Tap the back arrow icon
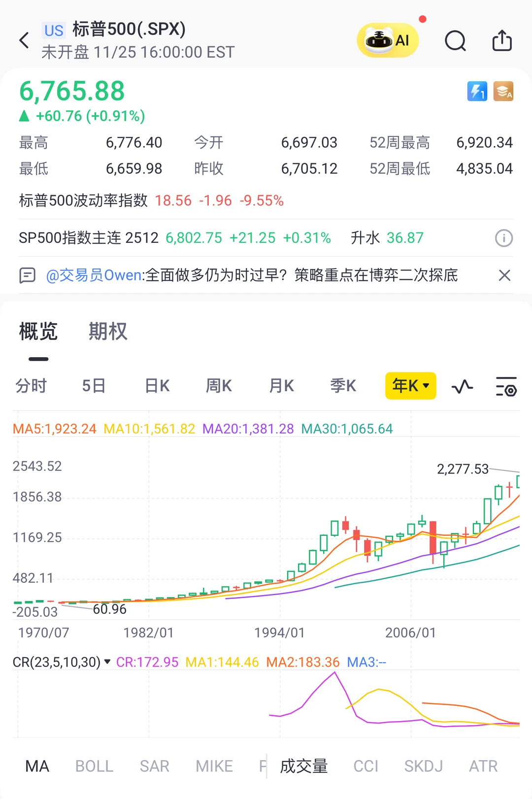Viewport: 532px width, 799px height. pyautogui.click(x=24, y=40)
